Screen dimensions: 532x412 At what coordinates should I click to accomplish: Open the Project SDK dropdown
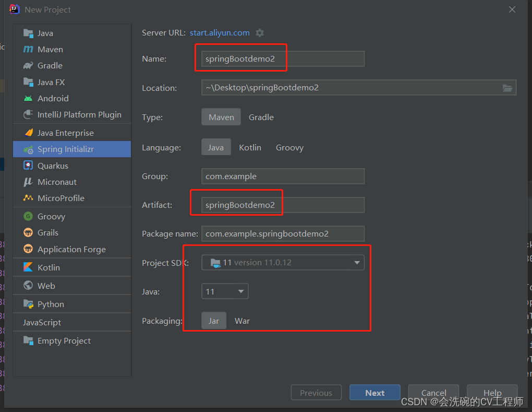[x=283, y=263]
